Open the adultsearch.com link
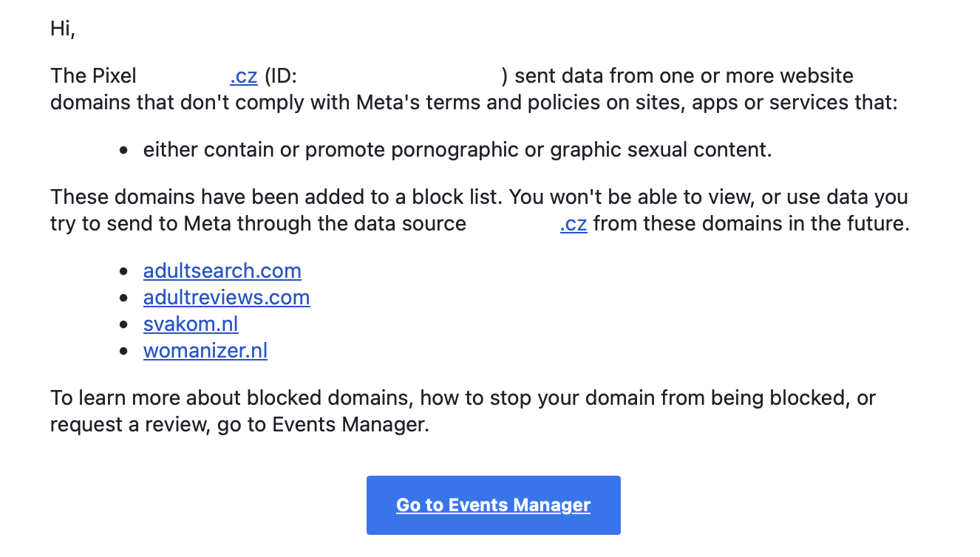The width and height of the screenshot is (980, 557). point(222,271)
